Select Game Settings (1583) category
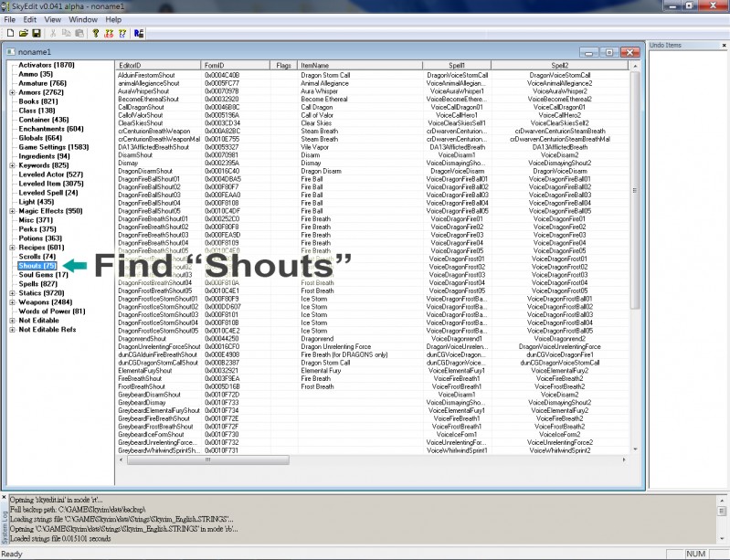 [54, 147]
